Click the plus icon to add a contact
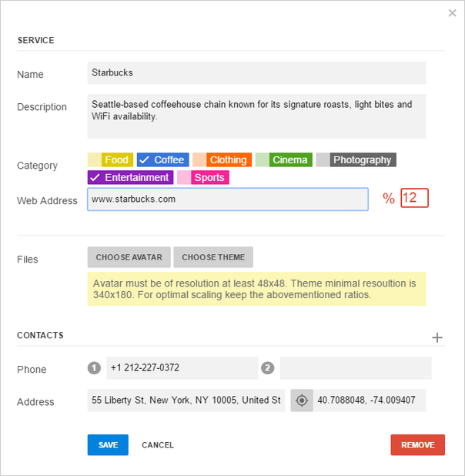Screen dimensions: 465x476 click(437, 337)
